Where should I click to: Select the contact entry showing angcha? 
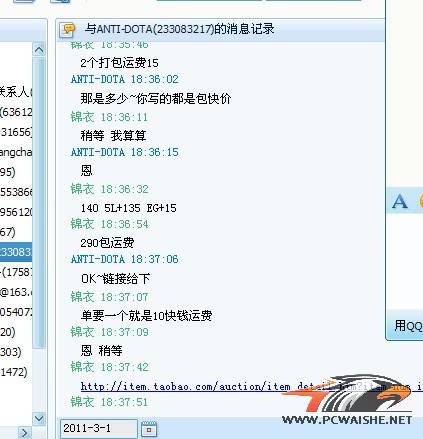click(16, 152)
